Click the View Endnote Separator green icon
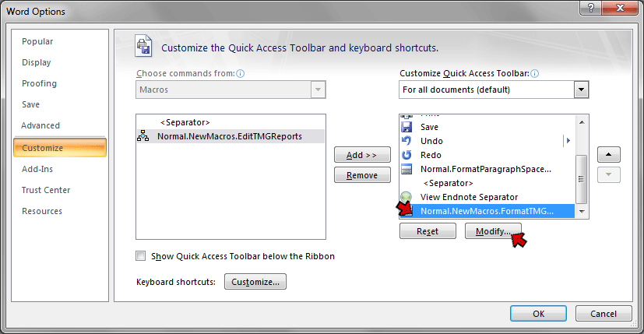 406,197
